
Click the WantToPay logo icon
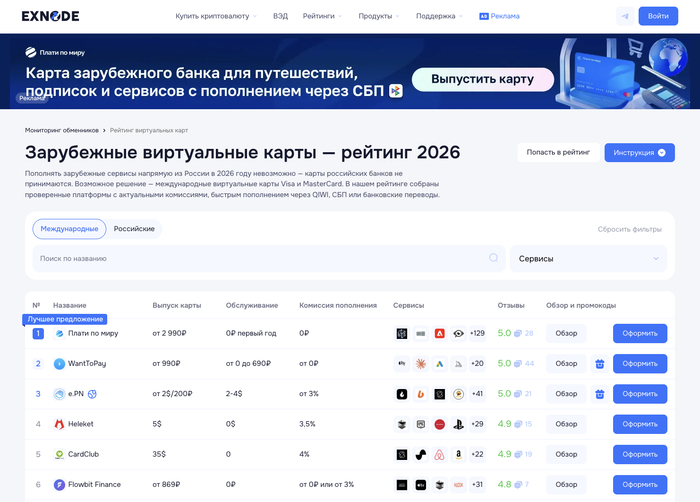pyautogui.click(x=59, y=364)
